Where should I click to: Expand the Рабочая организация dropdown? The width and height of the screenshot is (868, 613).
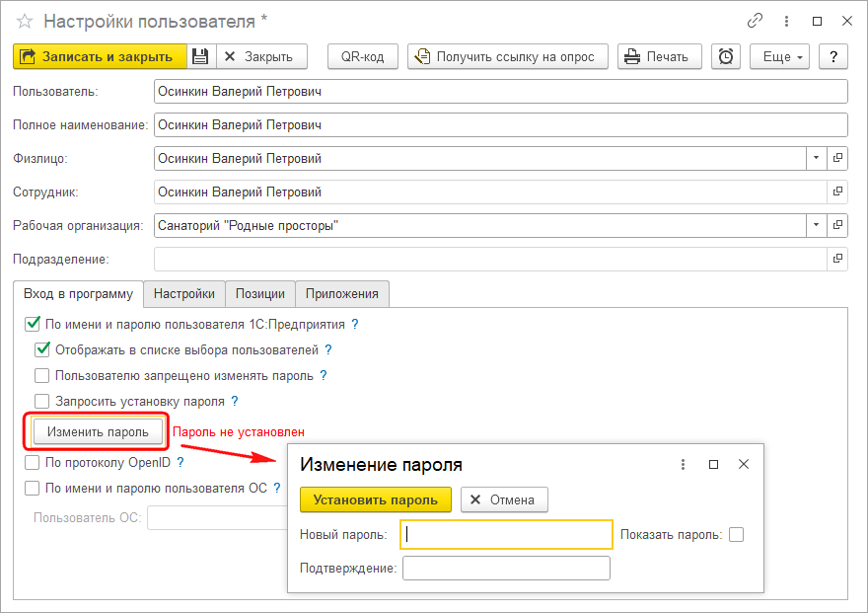pyautogui.click(x=816, y=225)
